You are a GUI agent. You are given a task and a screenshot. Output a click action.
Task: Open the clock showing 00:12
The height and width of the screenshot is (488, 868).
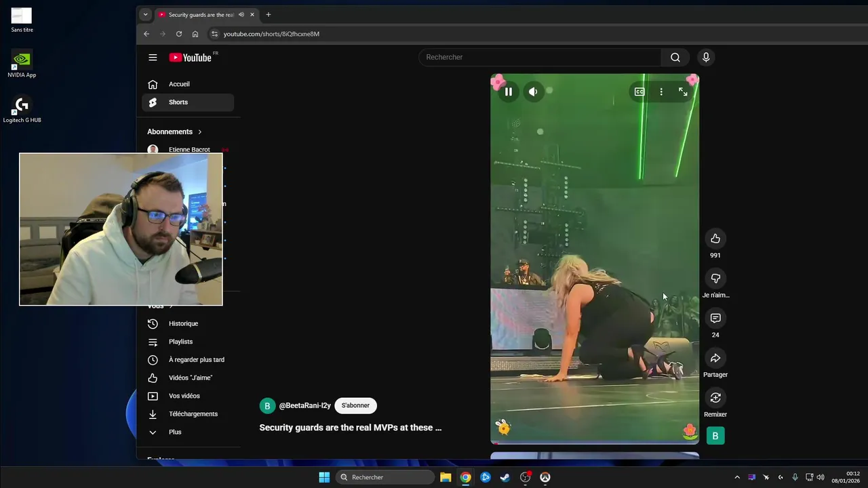[x=846, y=477]
